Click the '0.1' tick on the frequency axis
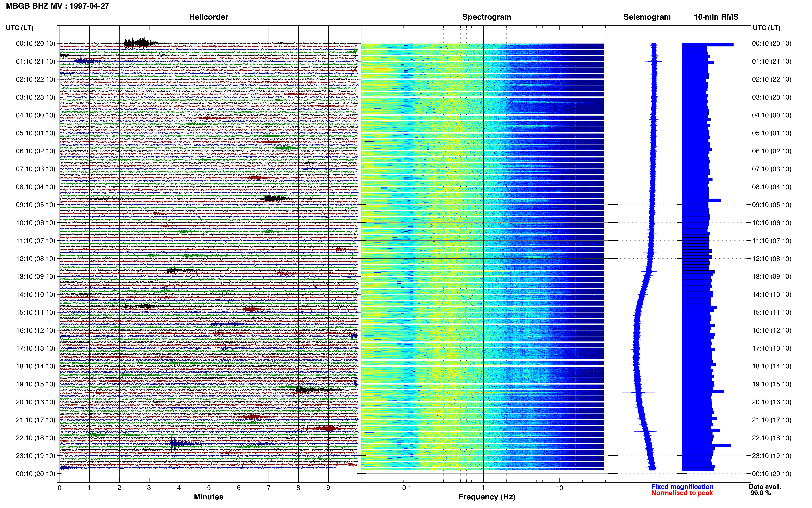The width and height of the screenshot is (812, 508). click(407, 488)
